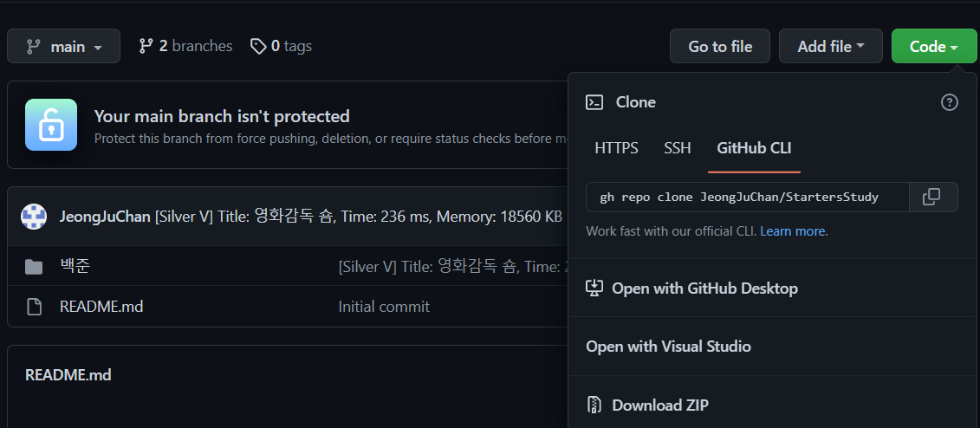Open commit message in 백준 folder row
The image size is (980, 428).
click(x=453, y=267)
